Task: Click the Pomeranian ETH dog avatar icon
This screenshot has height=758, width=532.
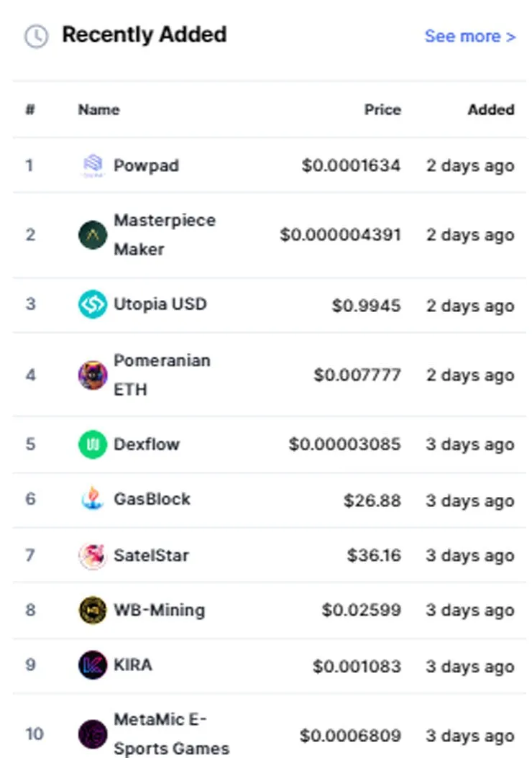Action: 93,375
